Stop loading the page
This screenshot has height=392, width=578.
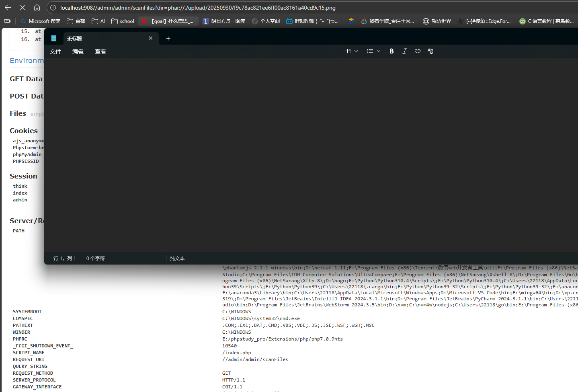(23, 8)
